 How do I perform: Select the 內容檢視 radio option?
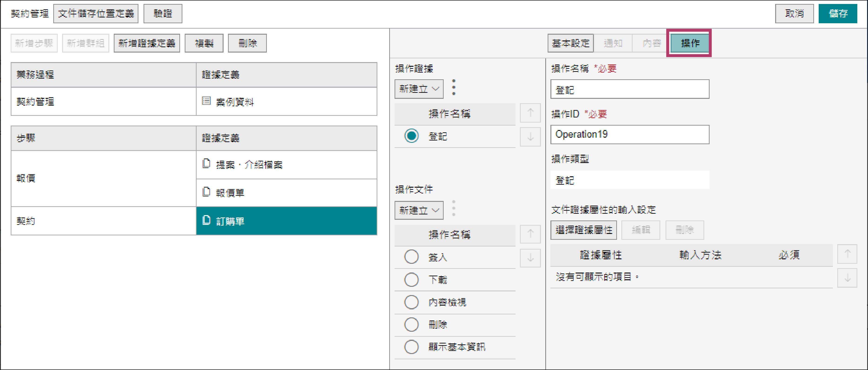411,302
